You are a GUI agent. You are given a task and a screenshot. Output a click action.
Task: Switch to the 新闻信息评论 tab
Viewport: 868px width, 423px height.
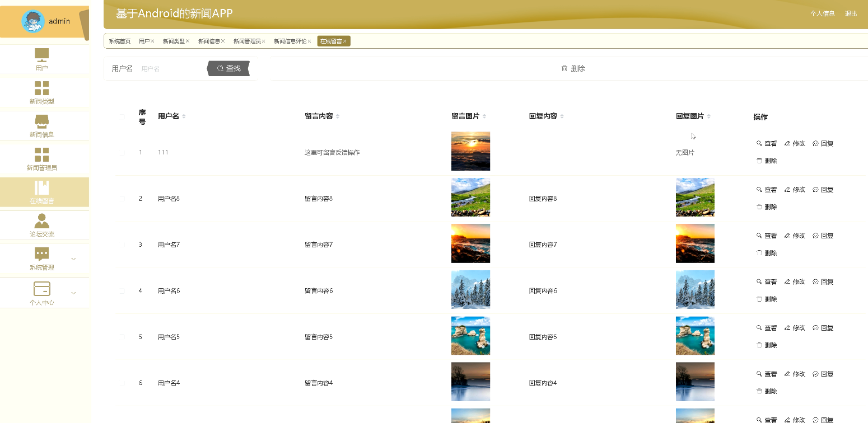pyautogui.click(x=290, y=41)
